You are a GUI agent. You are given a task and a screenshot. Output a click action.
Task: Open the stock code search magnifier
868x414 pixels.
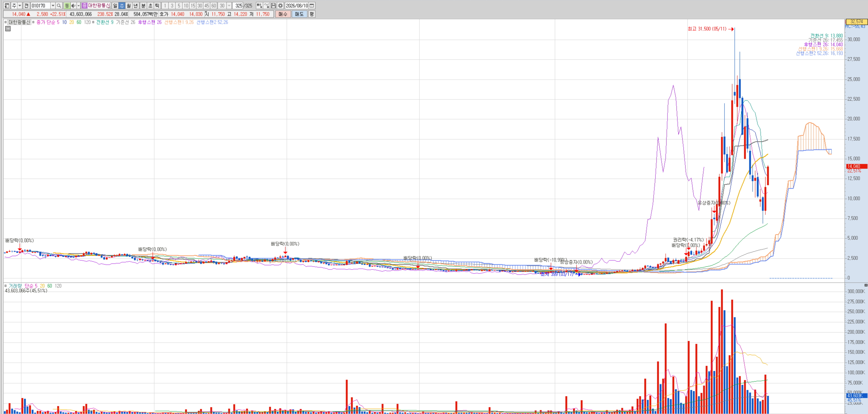59,6
